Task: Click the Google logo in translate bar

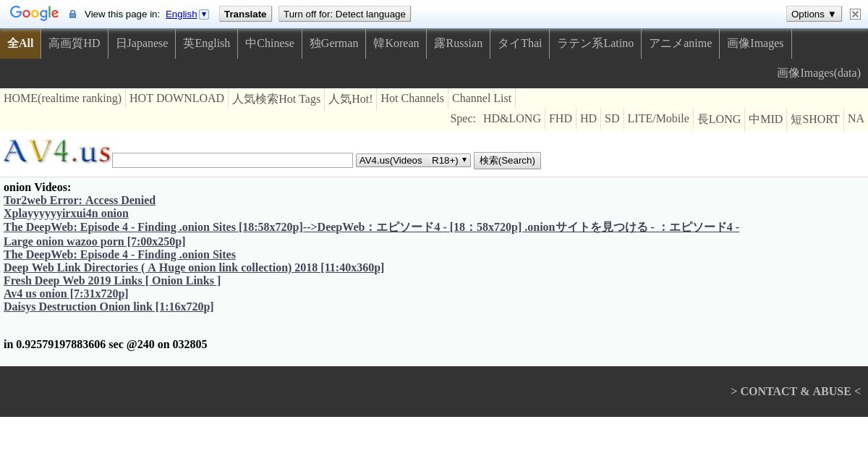Action: coord(34,14)
